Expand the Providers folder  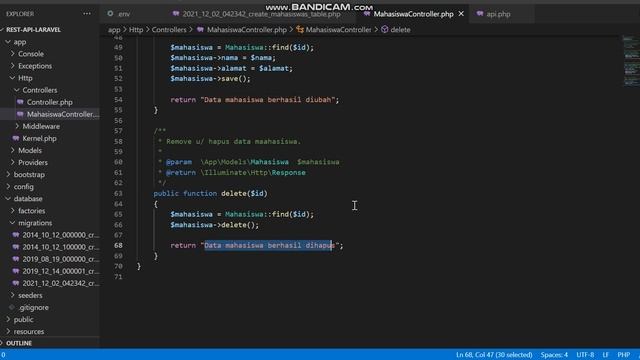33,162
